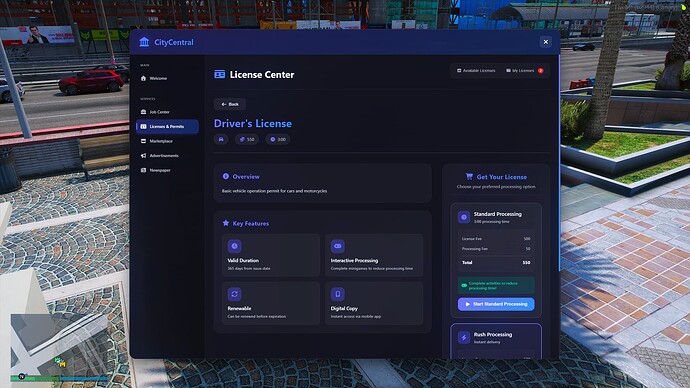Open Newspaper from the sidebar

tap(167, 170)
